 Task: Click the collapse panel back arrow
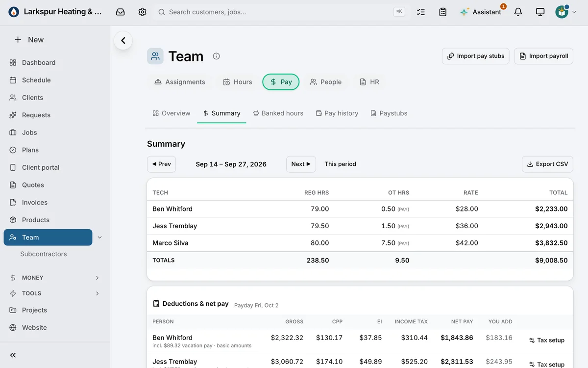click(123, 41)
